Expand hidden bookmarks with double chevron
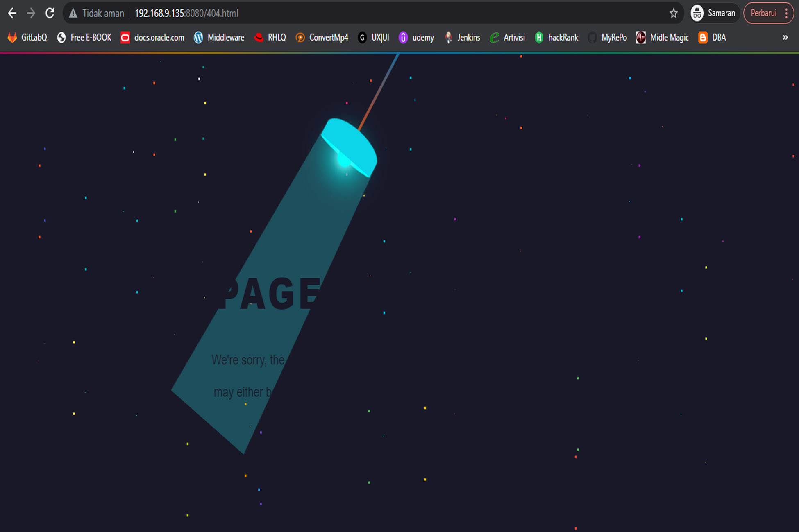The image size is (799, 532). pyautogui.click(x=785, y=38)
